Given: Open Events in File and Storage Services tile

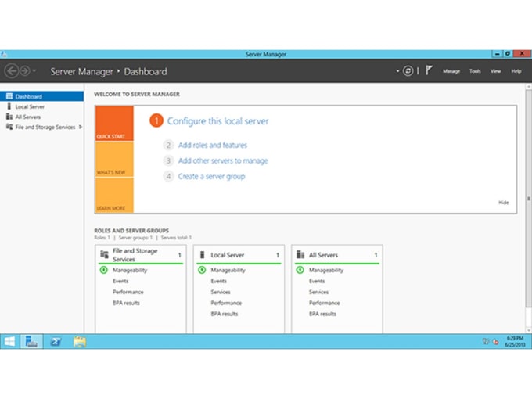Looking at the screenshot, I should click(120, 281).
